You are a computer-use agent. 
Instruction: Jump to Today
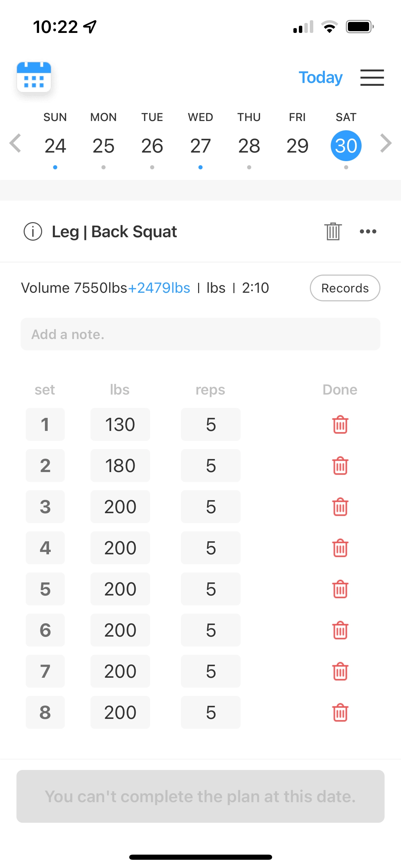(320, 77)
